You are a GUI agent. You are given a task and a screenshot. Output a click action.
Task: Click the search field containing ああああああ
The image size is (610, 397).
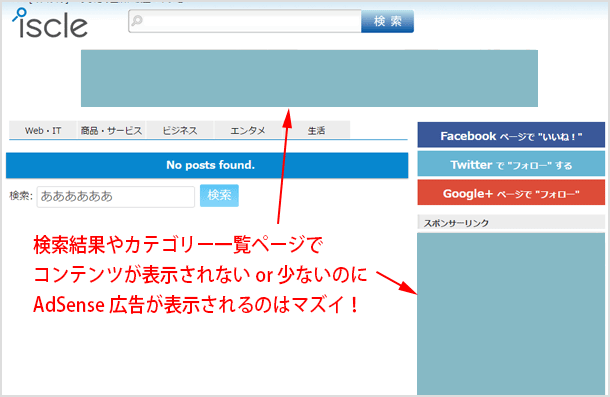pos(116,197)
